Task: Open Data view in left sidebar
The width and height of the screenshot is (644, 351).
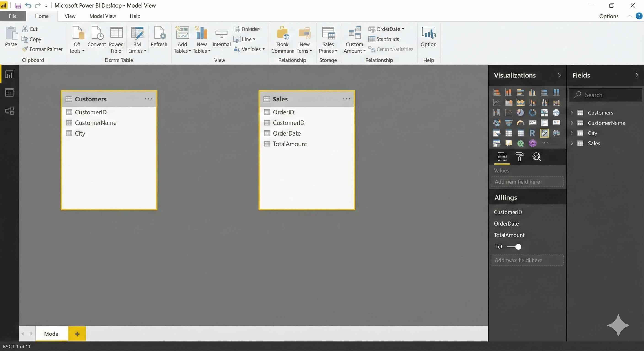Action: (10, 93)
